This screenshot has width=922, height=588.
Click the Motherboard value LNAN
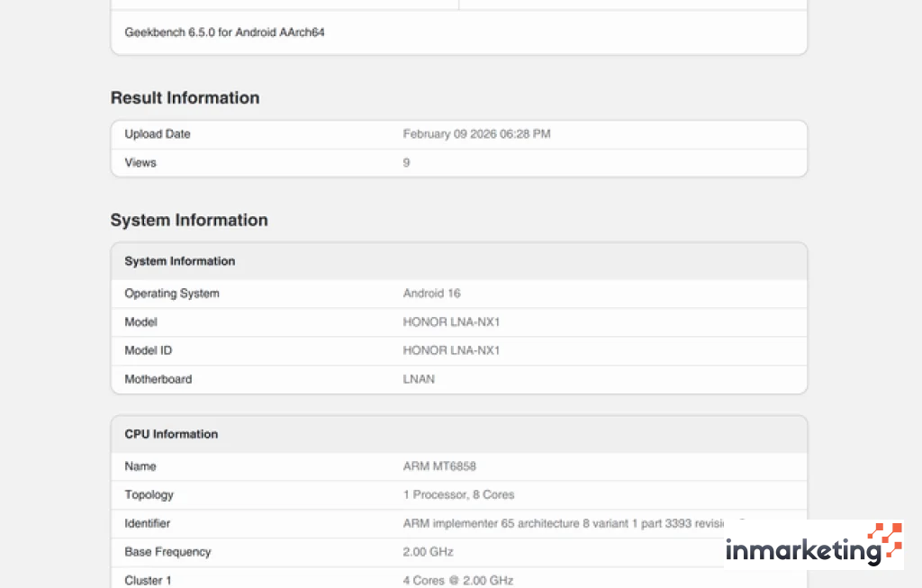[x=419, y=379]
